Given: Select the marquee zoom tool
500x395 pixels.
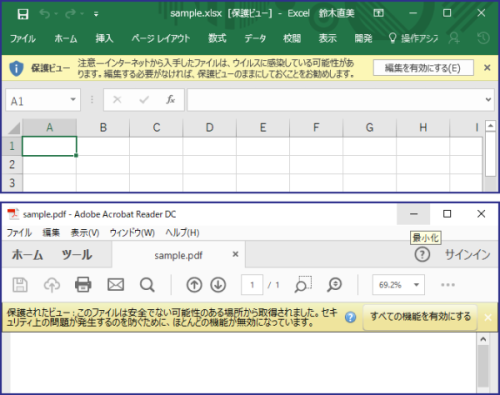Looking at the screenshot, I should pyautogui.click(x=303, y=284).
